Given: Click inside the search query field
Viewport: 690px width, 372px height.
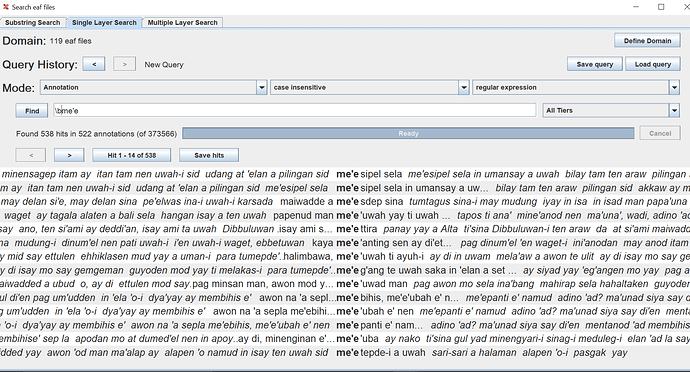Looking at the screenshot, I should point(295,110).
